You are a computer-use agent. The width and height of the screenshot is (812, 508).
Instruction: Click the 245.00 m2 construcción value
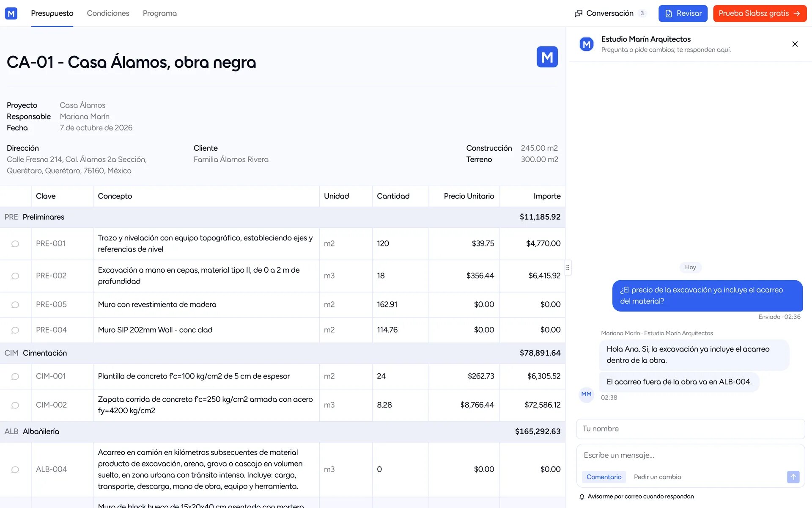[539, 148]
